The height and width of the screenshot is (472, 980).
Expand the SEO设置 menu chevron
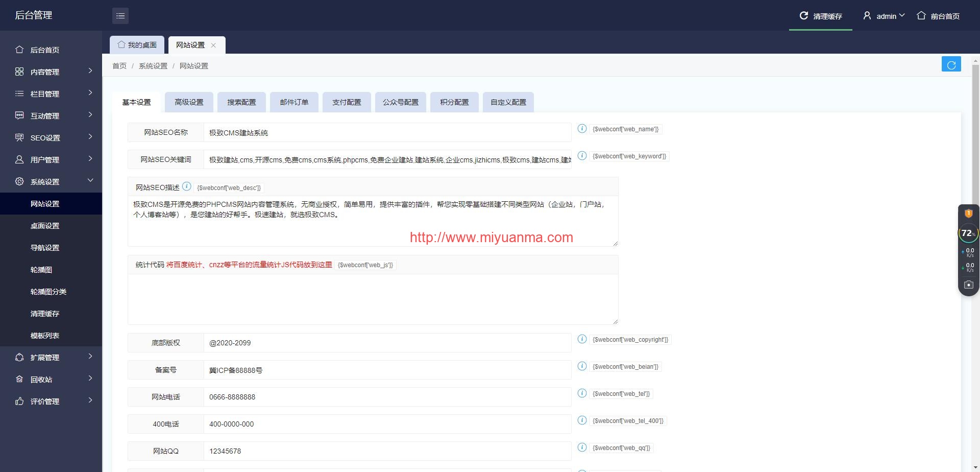pyautogui.click(x=90, y=136)
